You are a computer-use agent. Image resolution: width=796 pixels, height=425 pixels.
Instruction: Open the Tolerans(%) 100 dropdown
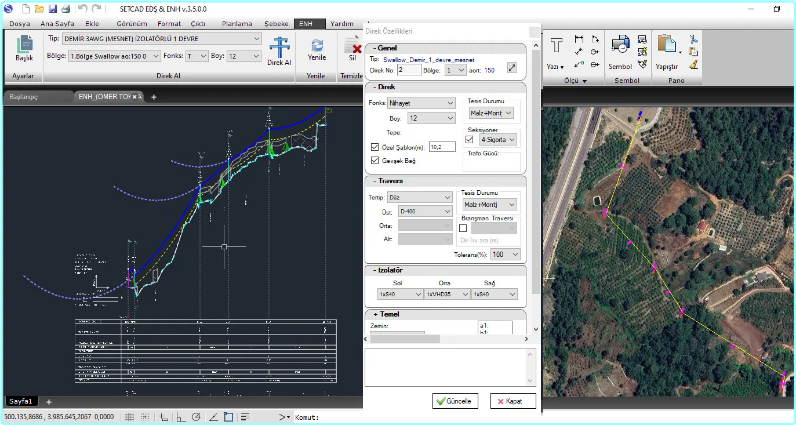505,254
